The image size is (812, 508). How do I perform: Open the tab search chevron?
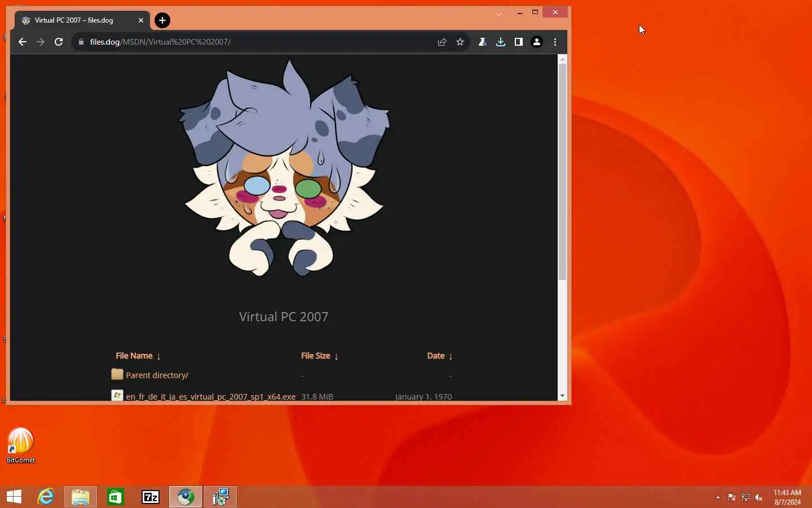pos(498,14)
